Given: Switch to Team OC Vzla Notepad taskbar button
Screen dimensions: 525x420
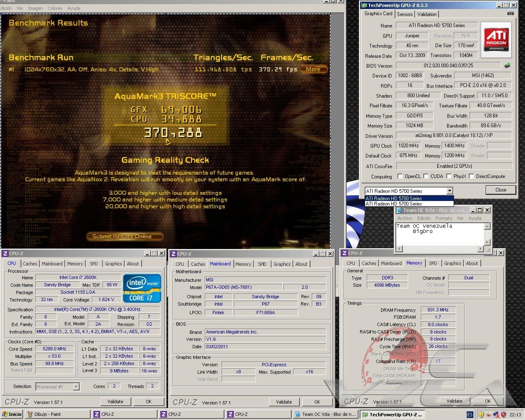Looking at the screenshot, I should tap(326, 414).
